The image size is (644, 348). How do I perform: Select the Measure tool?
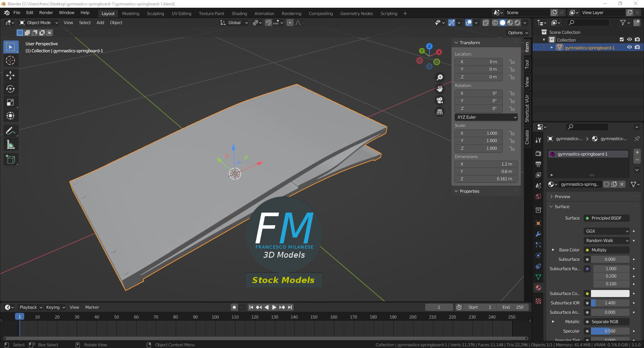11,144
